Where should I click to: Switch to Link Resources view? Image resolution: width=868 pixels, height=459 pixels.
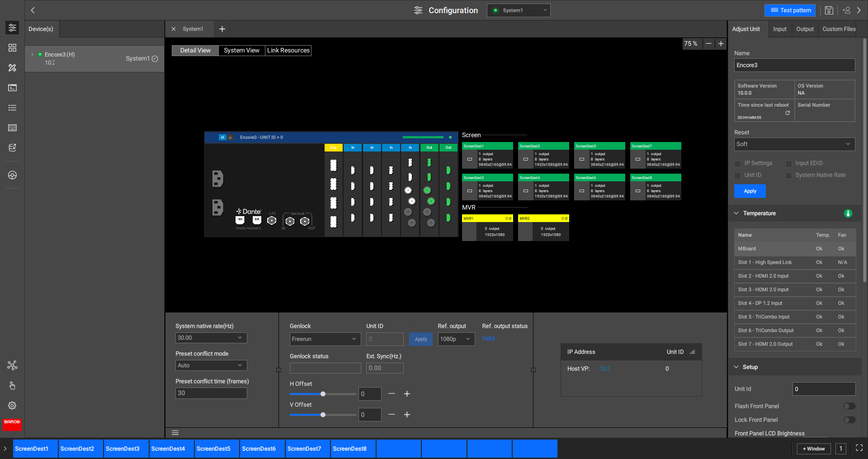tap(288, 50)
